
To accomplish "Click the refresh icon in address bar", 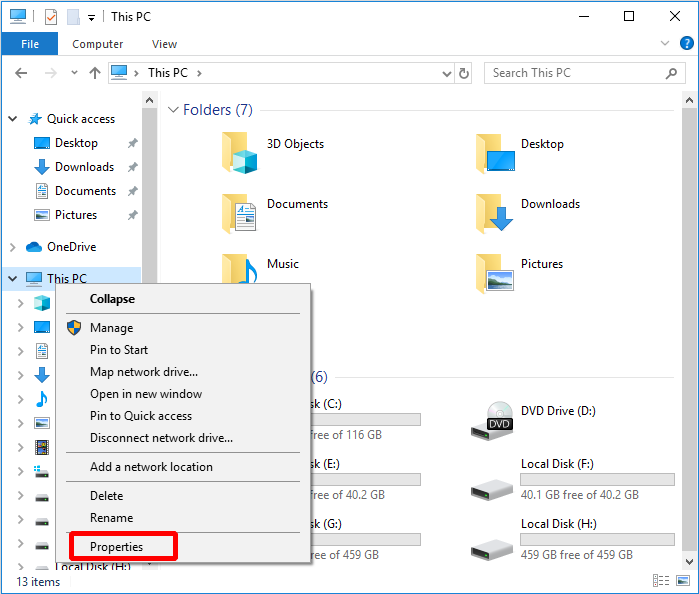I will tap(464, 73).
